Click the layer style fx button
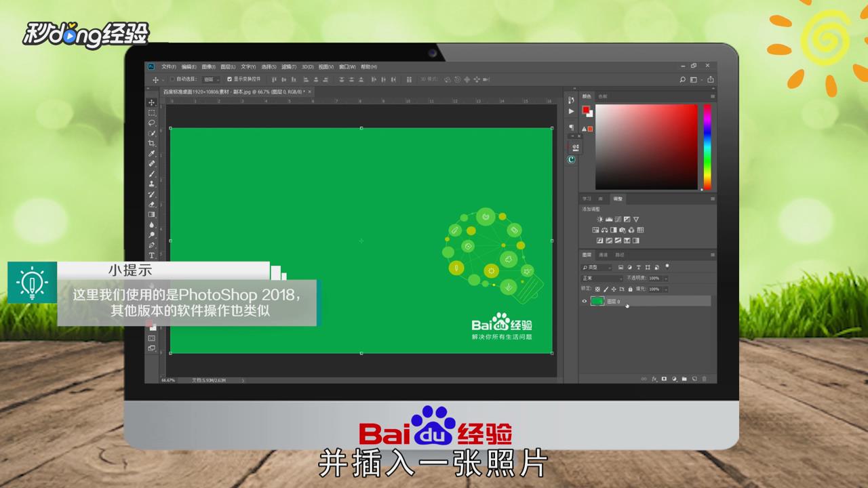 tap(654, 379)
